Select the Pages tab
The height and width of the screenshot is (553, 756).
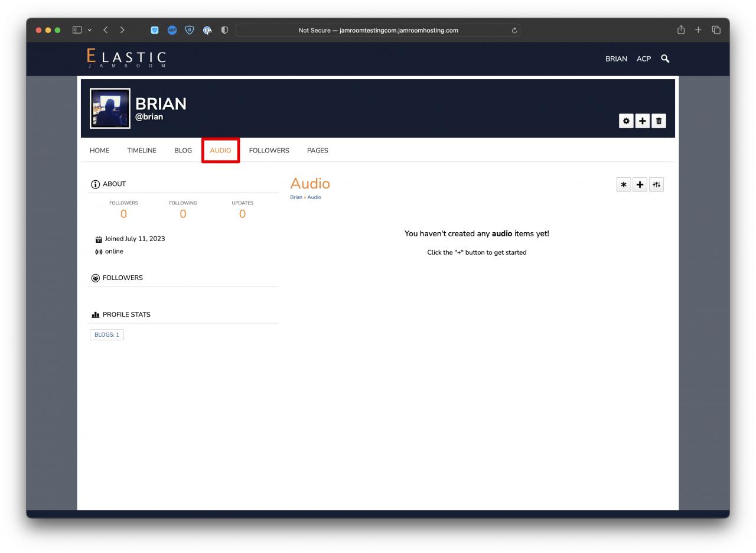(317, 151)
